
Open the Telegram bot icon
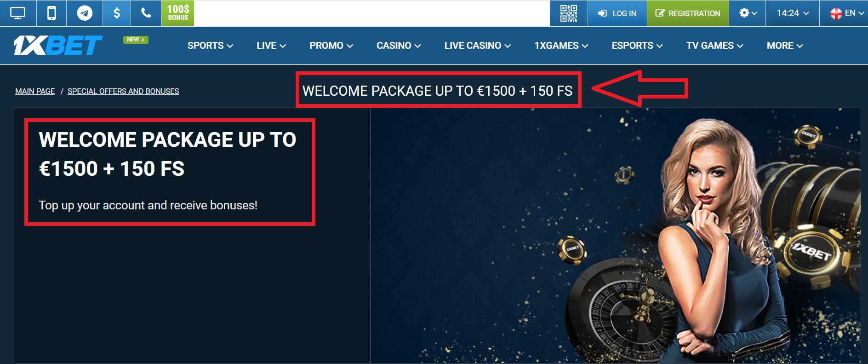[x=85, y=13]
